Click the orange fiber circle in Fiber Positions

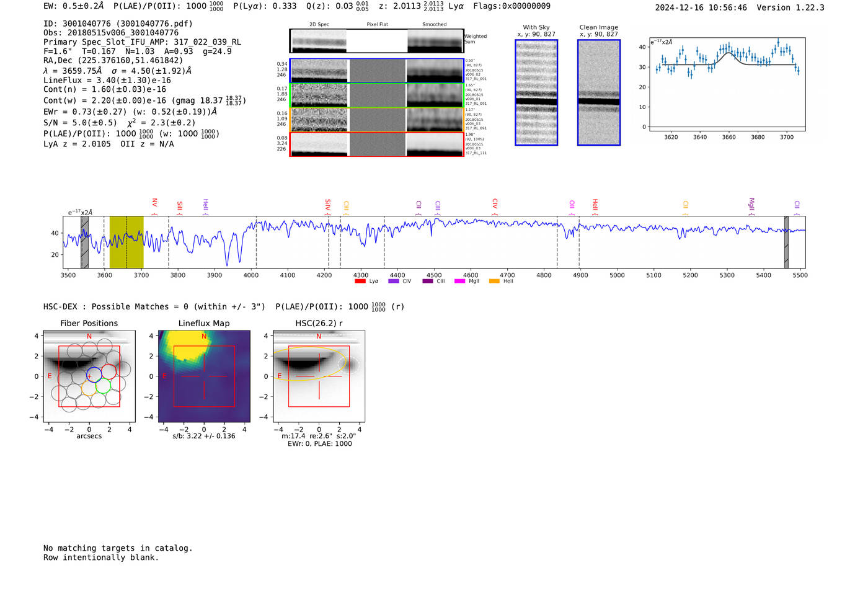pyautogui.click(x=89, y=389)
